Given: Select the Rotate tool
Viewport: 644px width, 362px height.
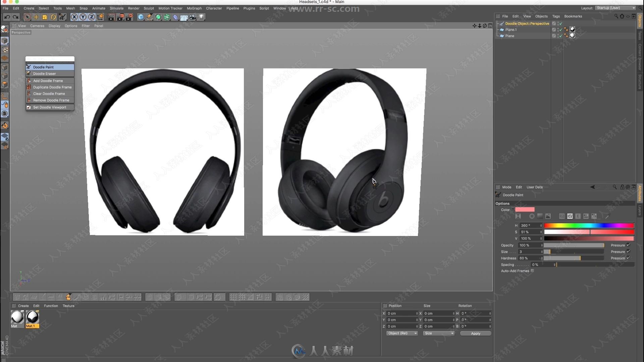Looking at the screenshot, I should tap(53, 17).
